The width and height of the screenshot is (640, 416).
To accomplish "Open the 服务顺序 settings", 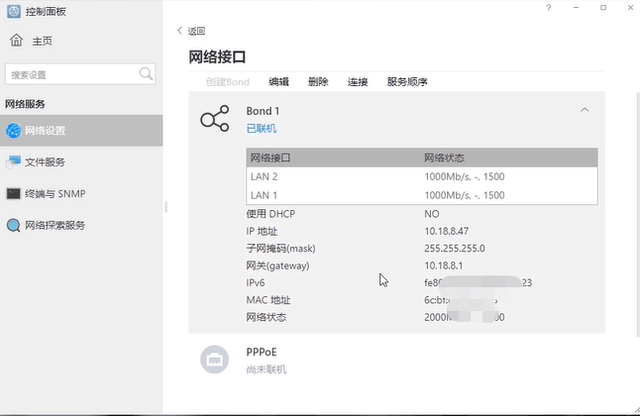I will pos(407,82).
